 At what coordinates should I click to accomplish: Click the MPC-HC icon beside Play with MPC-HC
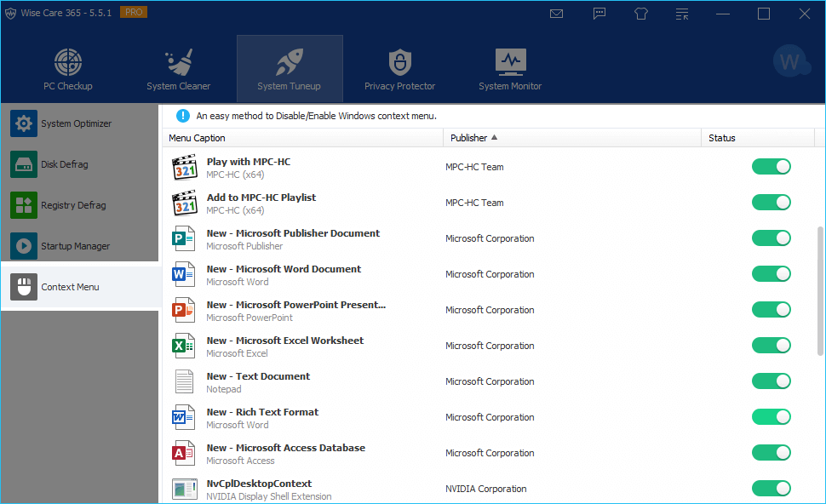pos(185,167)
